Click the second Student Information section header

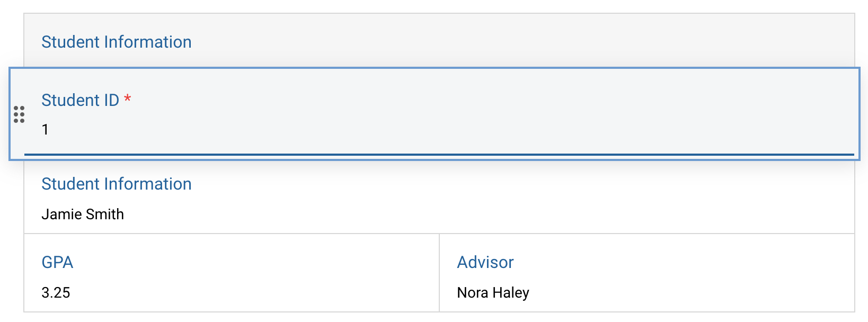(117, 184)
